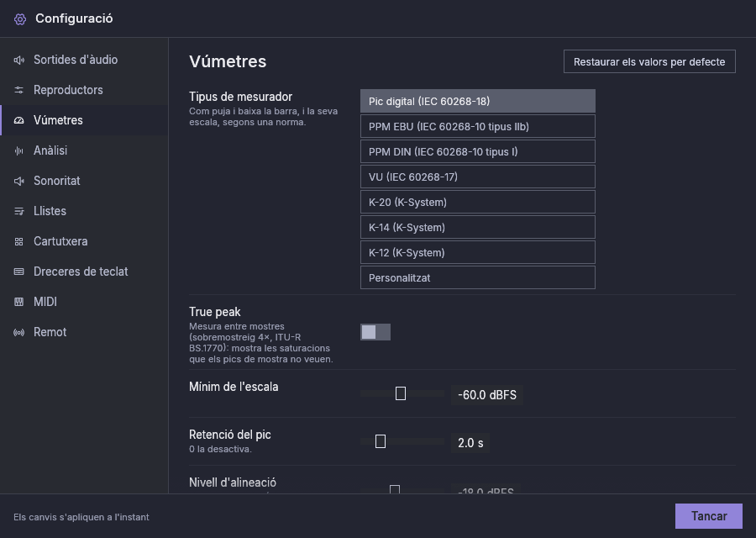
Task: Click 'Els canvis s'apliquen a l'instant' text
Action: (81, 517)
